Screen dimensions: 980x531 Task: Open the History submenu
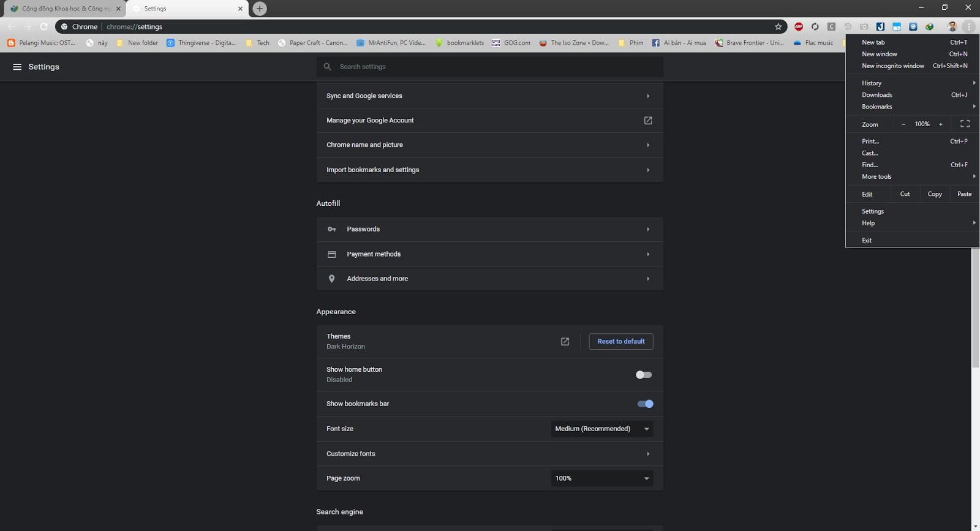coord(913,83)
